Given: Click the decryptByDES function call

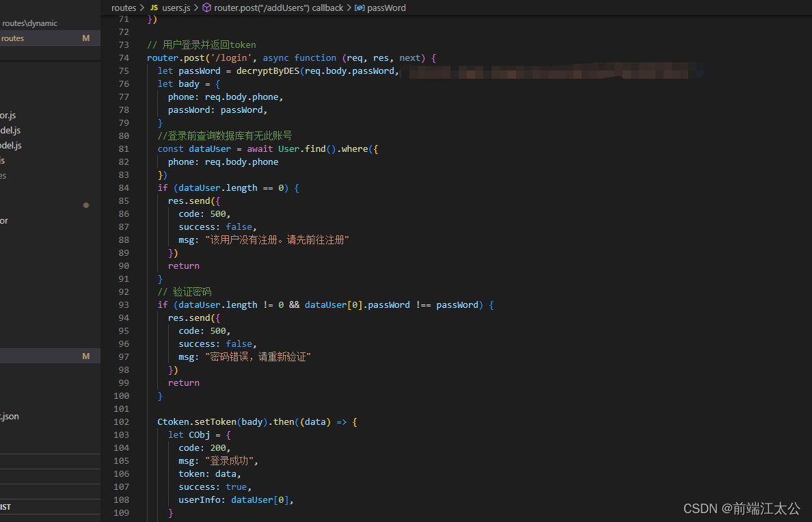Looking at the screenshot, I should [268, 71].
